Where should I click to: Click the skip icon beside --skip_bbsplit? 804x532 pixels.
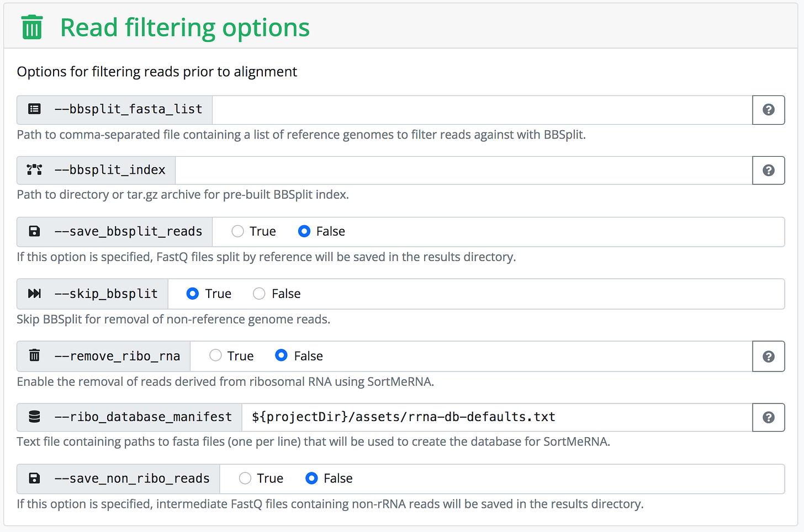point(34,293)
